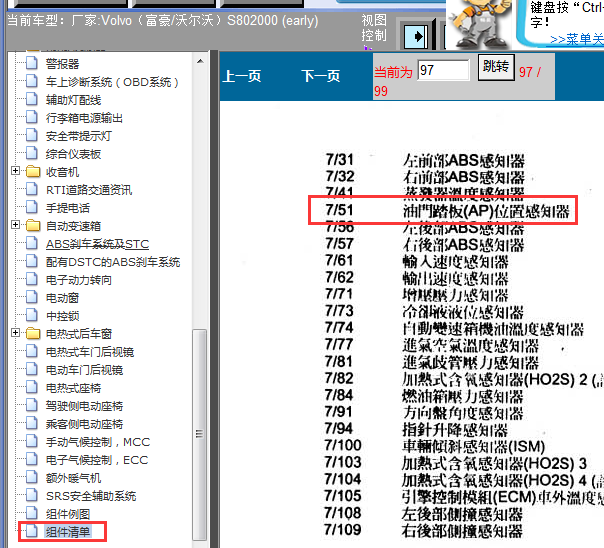The width and height of the screenshot is (604, 548).
Task: Click the 跳转 jump button
Action: click(x=496, y=67)
